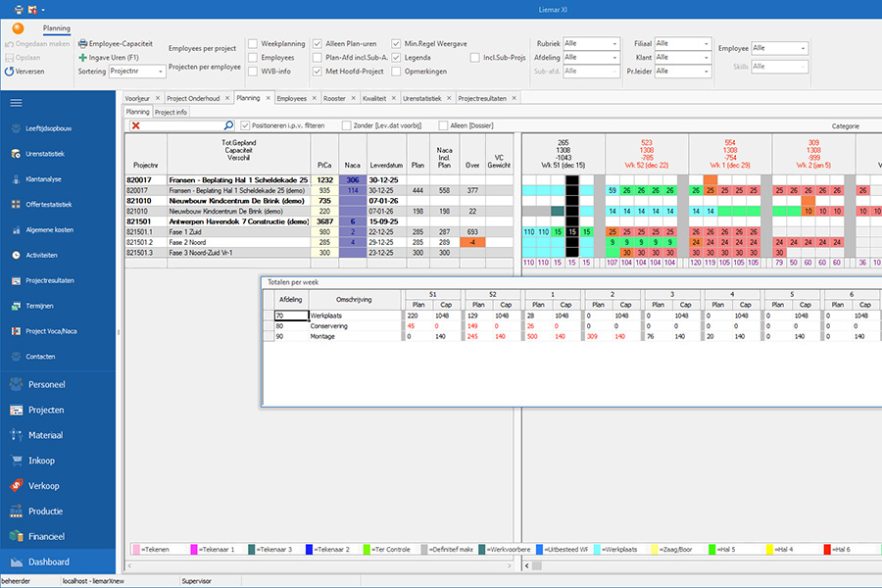Click the green plus Ingave Uren icon
This screenshot has height=588, width=882.
pos(82,58)
